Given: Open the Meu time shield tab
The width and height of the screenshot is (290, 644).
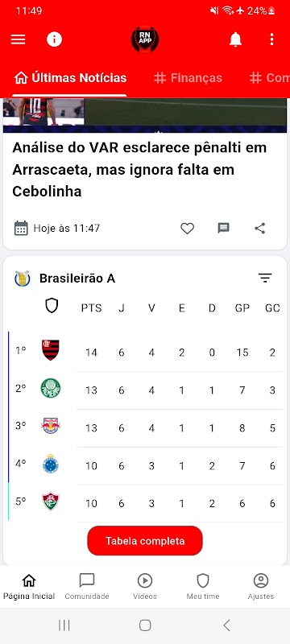Looking at the screenshot, I should (x=203, y=587).
